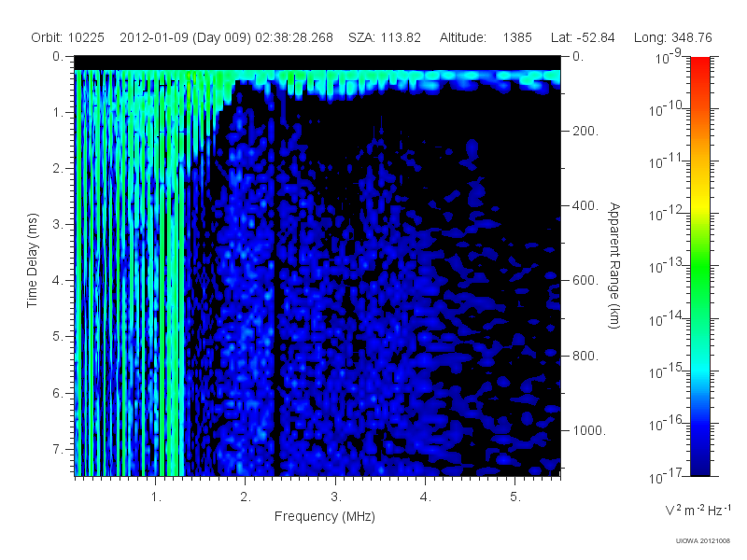Click the red top of the colorbar

699,64
